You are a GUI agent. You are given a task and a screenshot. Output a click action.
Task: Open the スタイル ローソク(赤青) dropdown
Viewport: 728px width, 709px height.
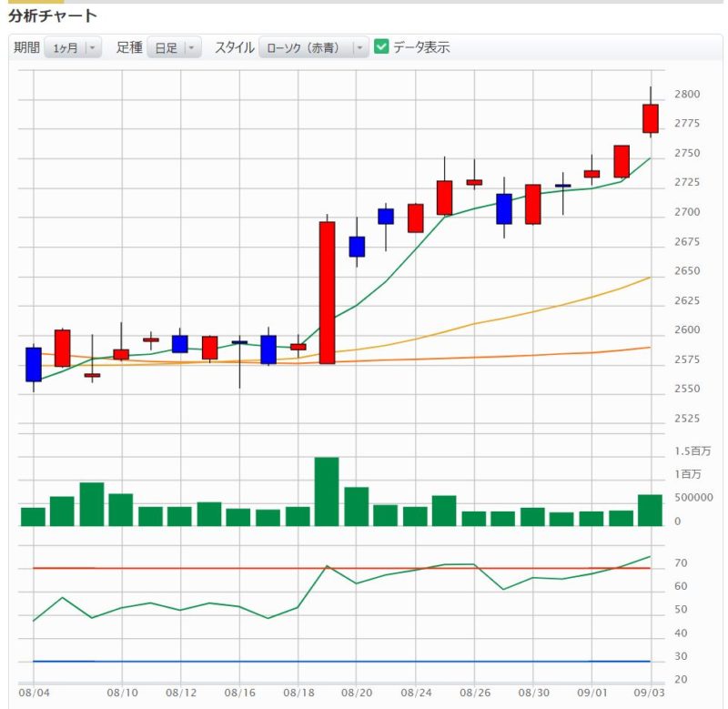coord(314,47)
